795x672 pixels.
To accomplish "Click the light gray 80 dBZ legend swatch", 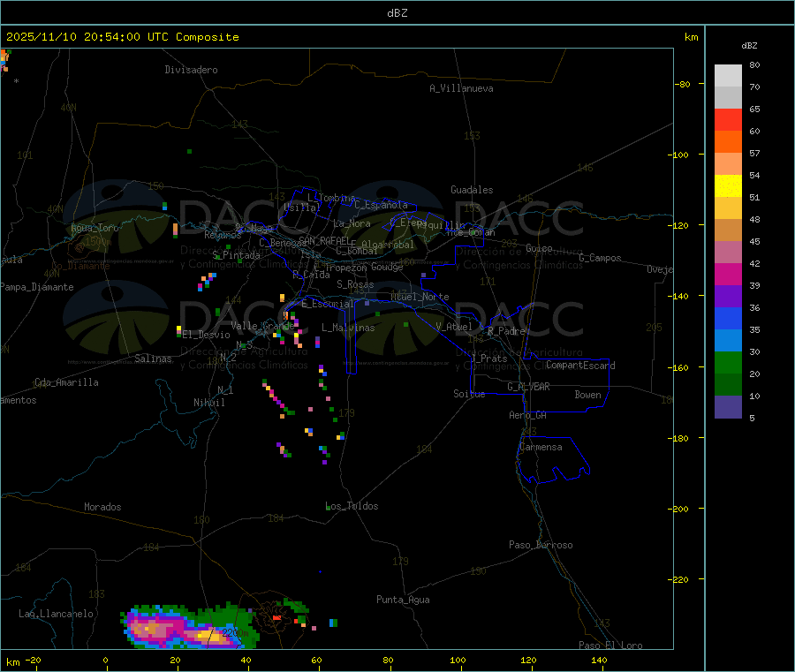I will 728,76.
